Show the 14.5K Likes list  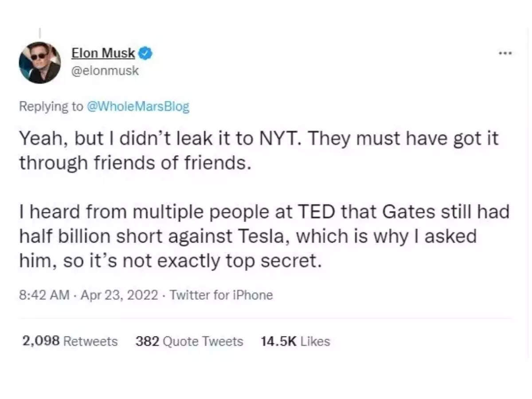click(295, 341)
